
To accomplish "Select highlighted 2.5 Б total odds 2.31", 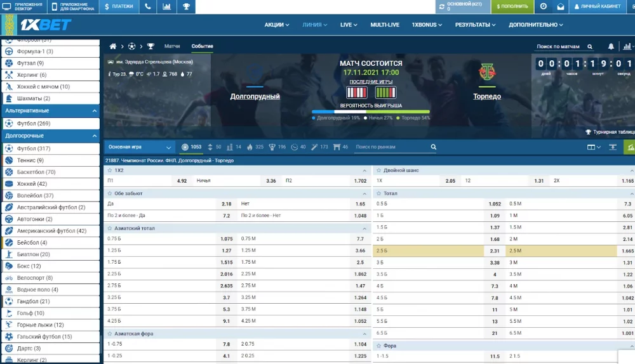I will point(495,250).
